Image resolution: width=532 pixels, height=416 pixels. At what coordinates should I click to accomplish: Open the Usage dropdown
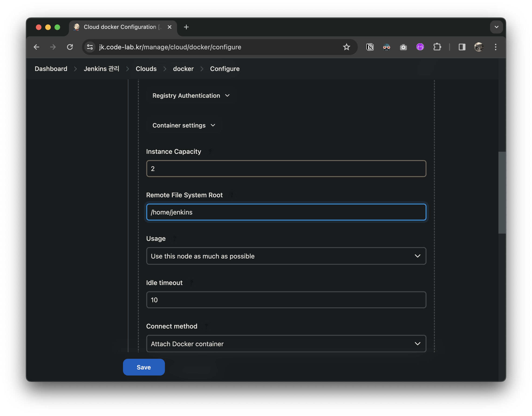coord(286,256)
